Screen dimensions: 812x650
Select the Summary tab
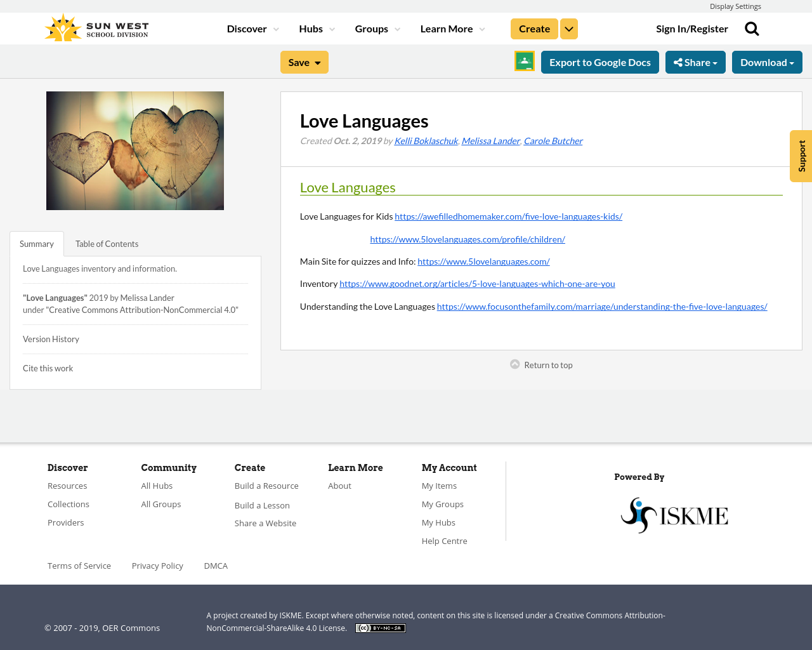36,243
